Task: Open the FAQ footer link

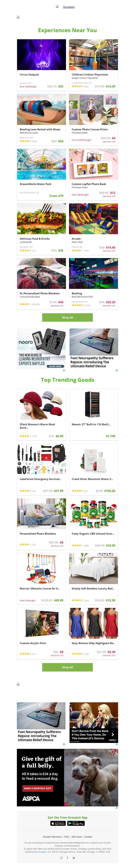Action: [66, 837]
